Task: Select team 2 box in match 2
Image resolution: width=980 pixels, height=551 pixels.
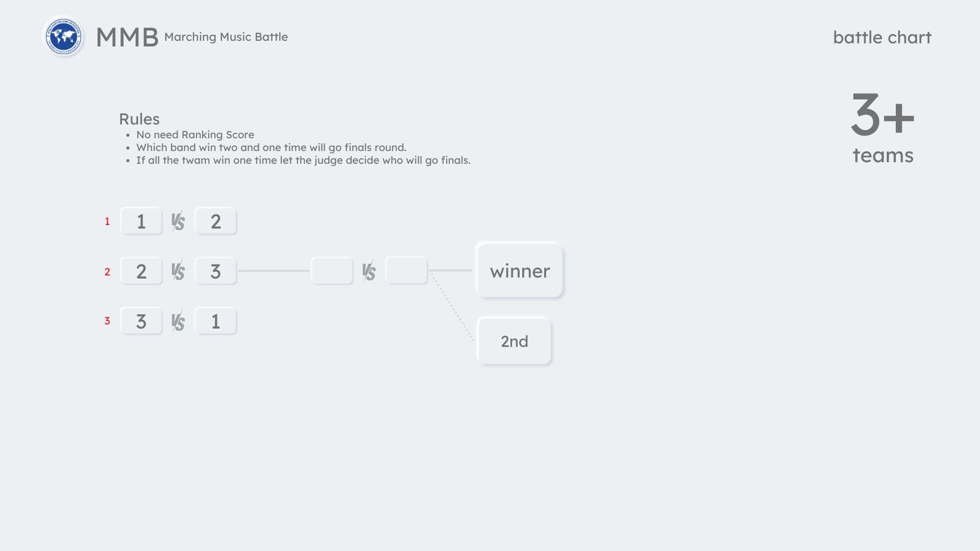Action: coord(141,271)
